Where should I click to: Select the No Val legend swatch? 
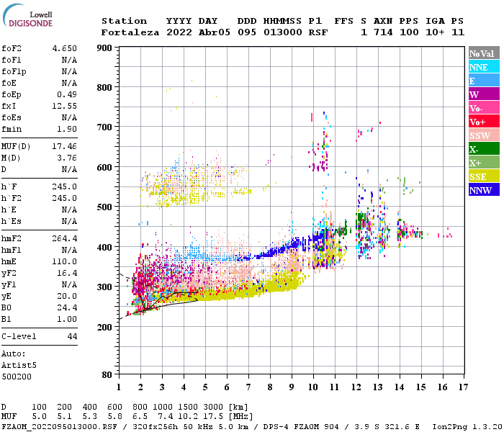(484, 53)
